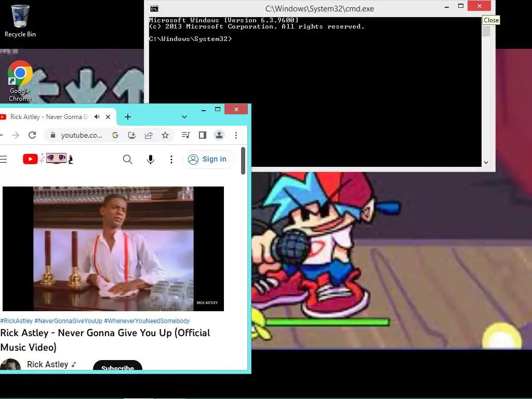532x399 pixels.
Task: Open Rick Astley channel avatar
Action: [x=10, y=364]
